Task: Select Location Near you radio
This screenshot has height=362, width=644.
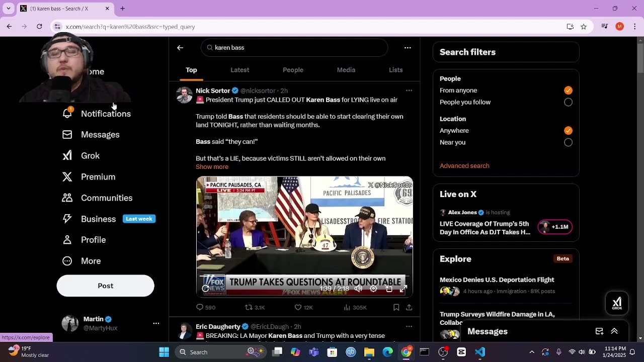Action: click(x=568, y=142)
